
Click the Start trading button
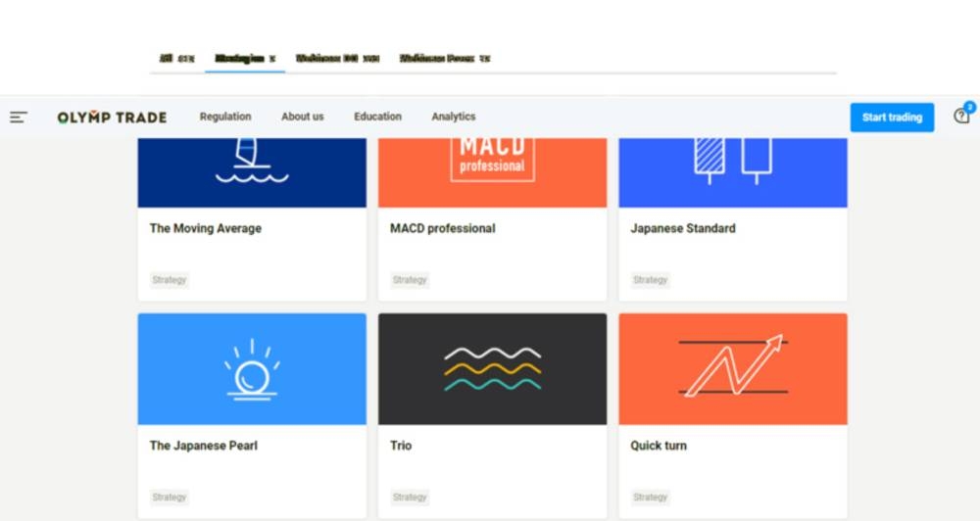point(892,118)
